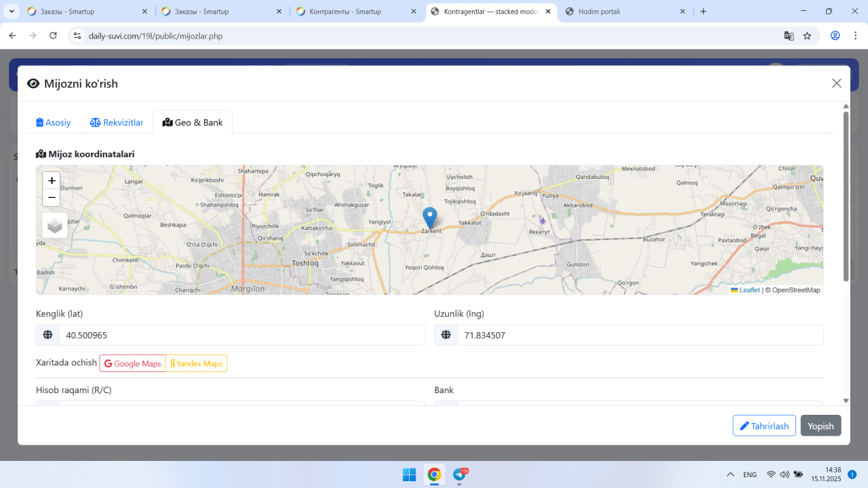The height and width of the screenshot is (488, 868).
Task: Click the Google Translate icon in address bar
Action: pyautogui.click(x=789, y=36)
